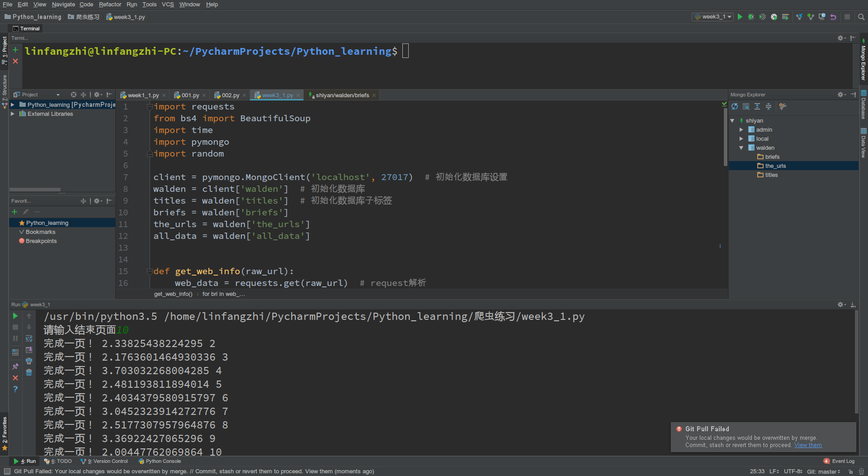Open Run panel help question mark
868x476 pixels.
point(15,389)
